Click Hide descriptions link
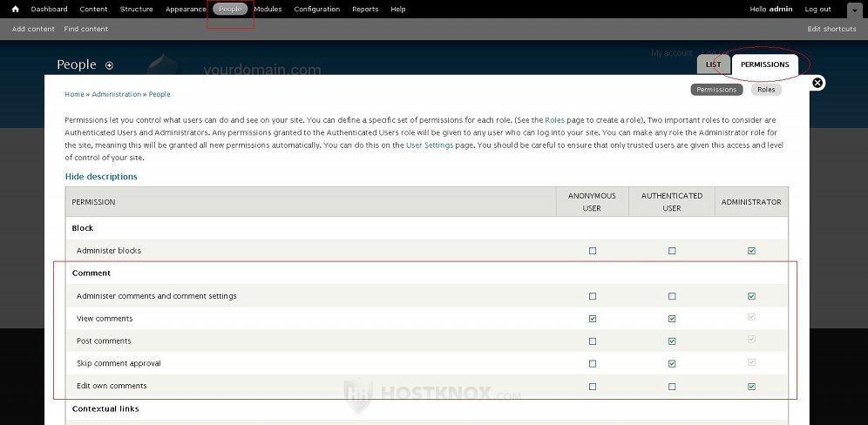Image resolution: width=868 pixels, height=425 pixels. coord(101,177)
